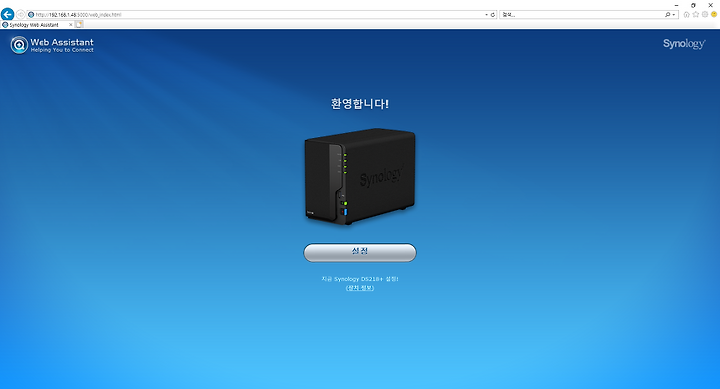Click the site favicon in address bar
The width and height of the screenshot is (720, 389).
[x=31, y=15]
